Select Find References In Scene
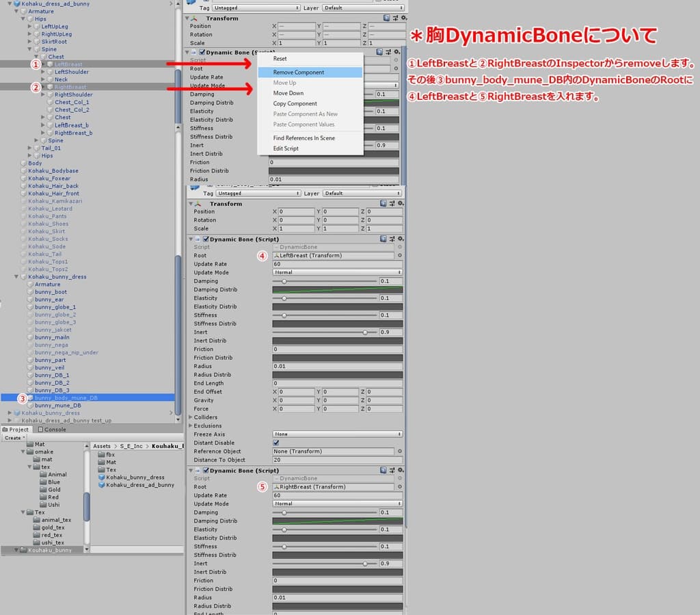 (x=304, y=138)
